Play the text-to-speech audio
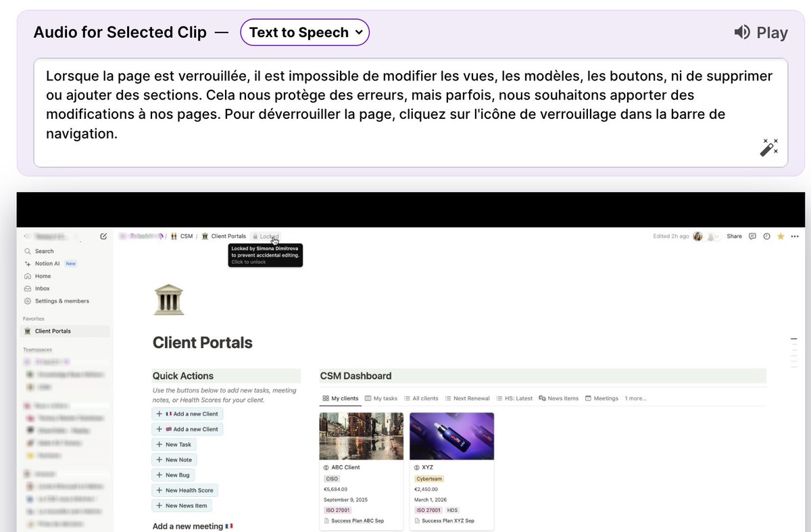 tap(761, 31)
